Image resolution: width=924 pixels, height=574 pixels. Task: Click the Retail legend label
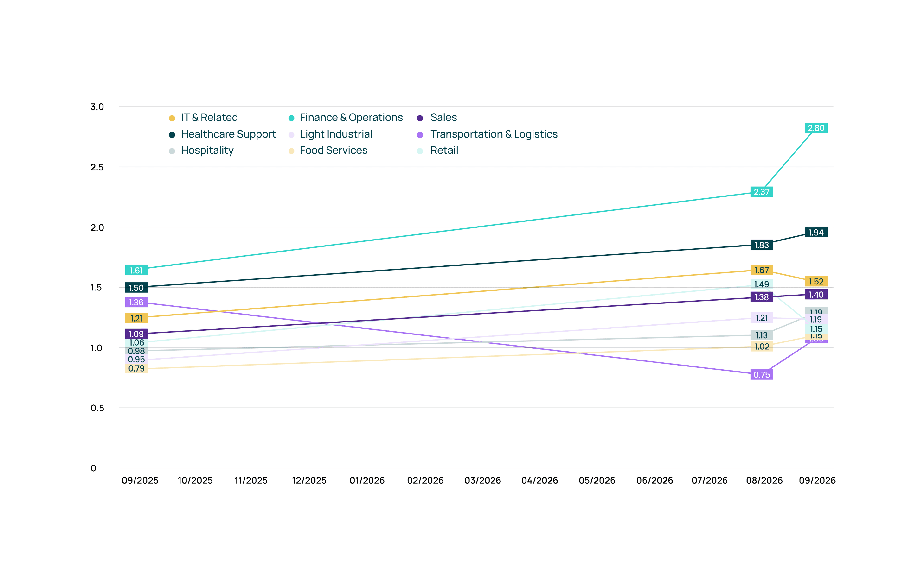point(444,151)
